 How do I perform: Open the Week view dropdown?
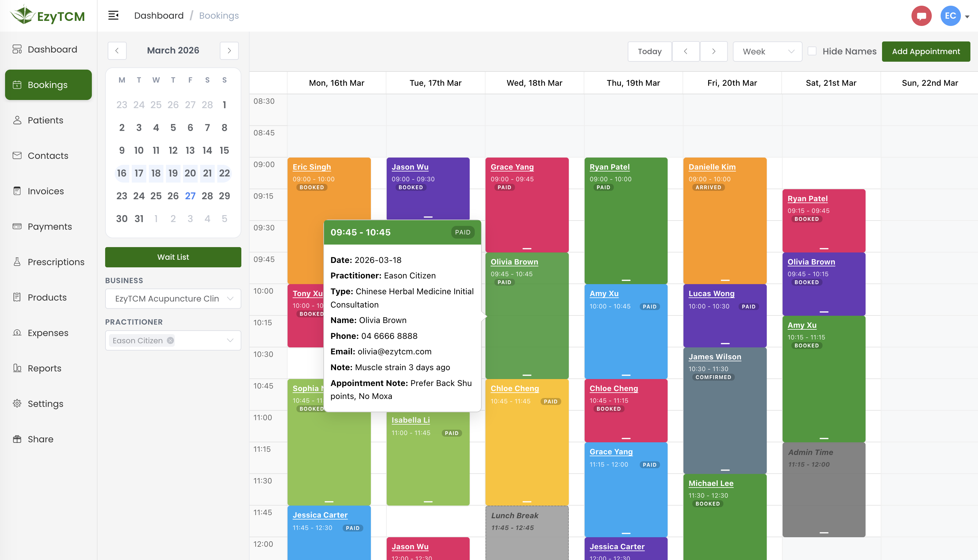coord(767,51)
